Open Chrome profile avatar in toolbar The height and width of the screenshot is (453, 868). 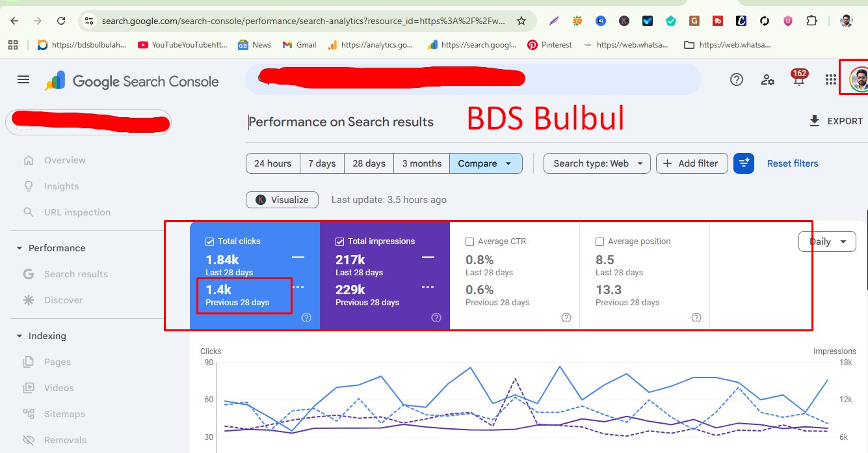pyautogui.click(x=846, y=21)
